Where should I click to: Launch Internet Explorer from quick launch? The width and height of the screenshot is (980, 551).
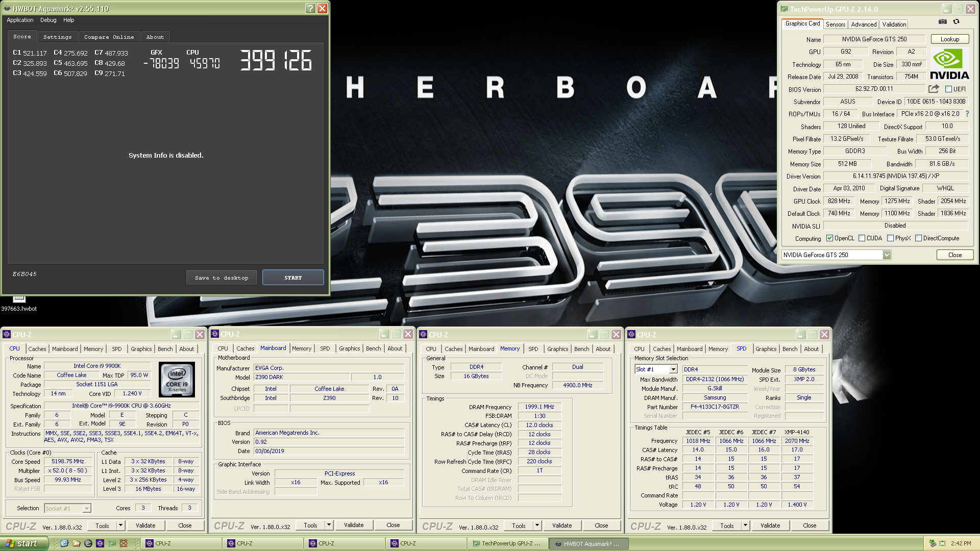(x=64, y=543)
